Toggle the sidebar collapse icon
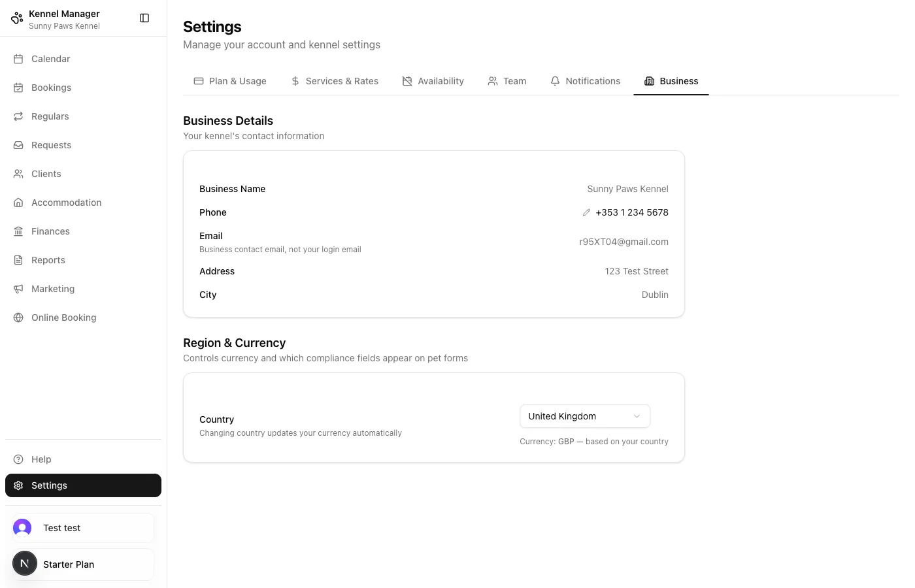915x588 pixels. [x=144, y=18]
